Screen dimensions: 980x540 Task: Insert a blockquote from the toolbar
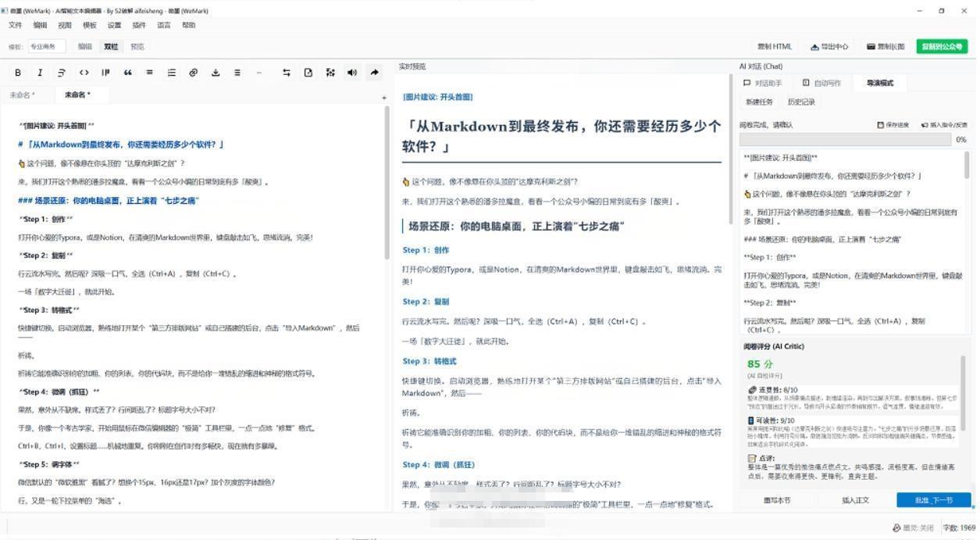127,72
